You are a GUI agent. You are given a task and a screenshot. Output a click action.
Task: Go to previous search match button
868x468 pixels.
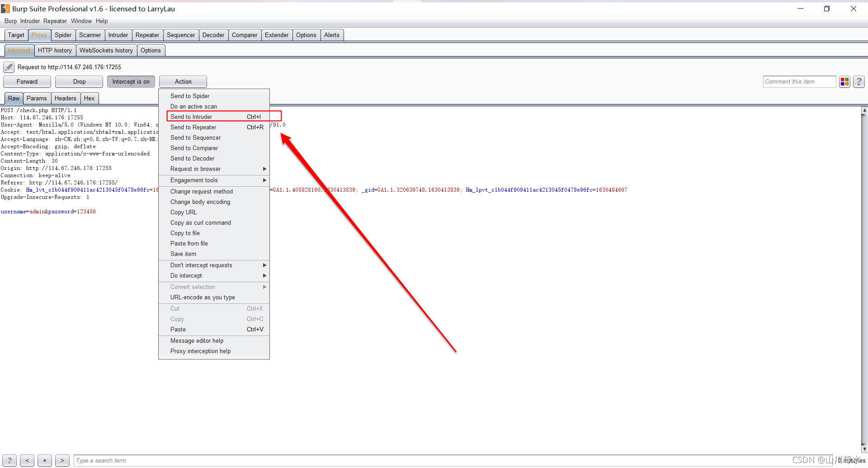27,460
